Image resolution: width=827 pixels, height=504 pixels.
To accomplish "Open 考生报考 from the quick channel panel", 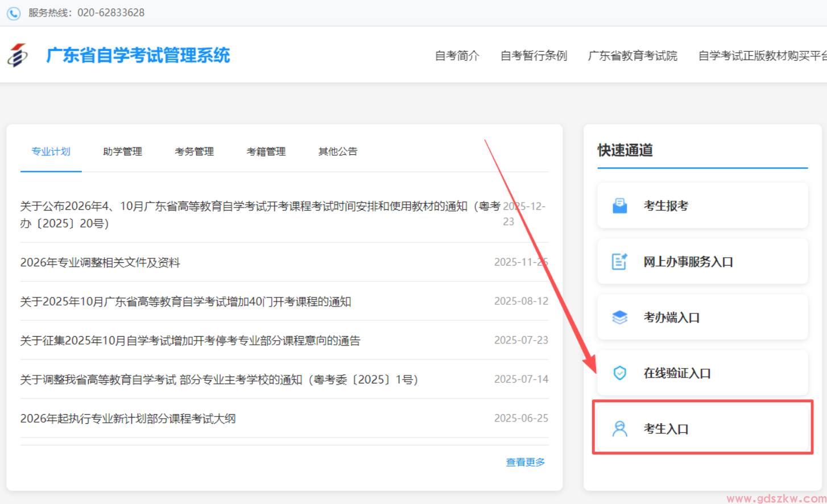I will 702,205.
